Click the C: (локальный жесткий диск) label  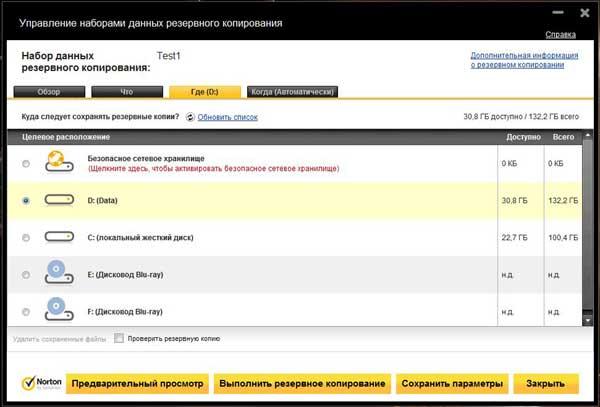coord(140,238)
